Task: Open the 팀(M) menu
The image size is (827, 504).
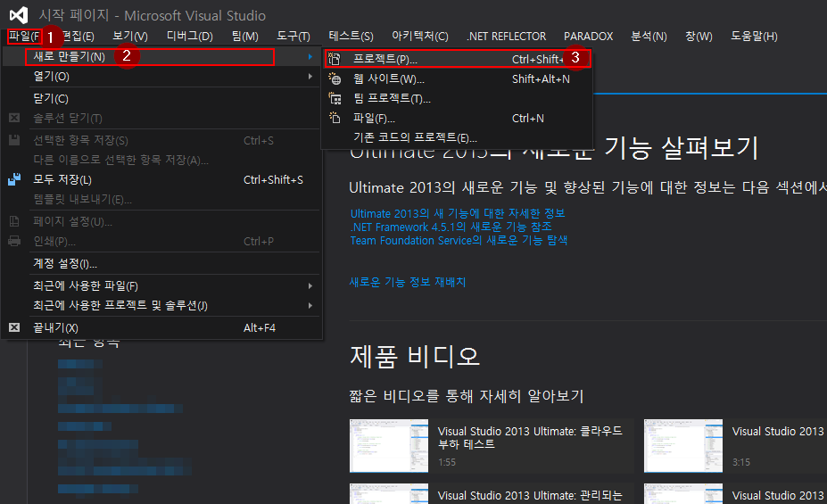Action: pyautogui.click(x=245, y=37)
